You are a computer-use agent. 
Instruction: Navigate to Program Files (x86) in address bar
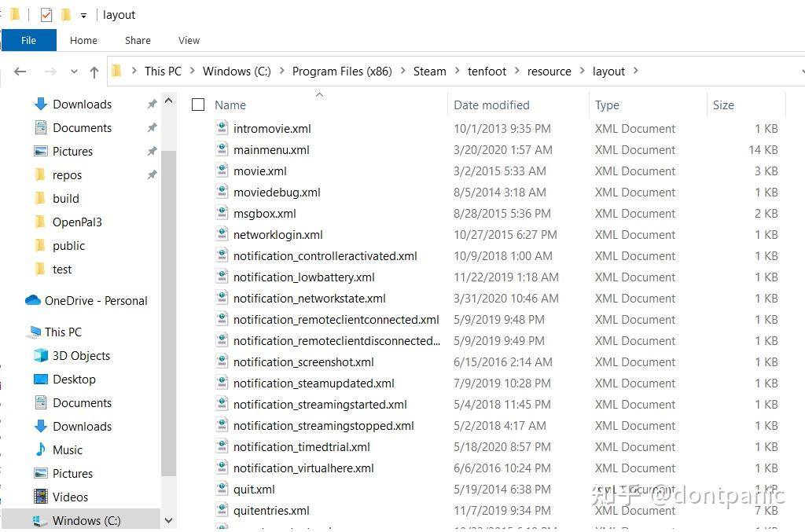click(x=342, y=72)
